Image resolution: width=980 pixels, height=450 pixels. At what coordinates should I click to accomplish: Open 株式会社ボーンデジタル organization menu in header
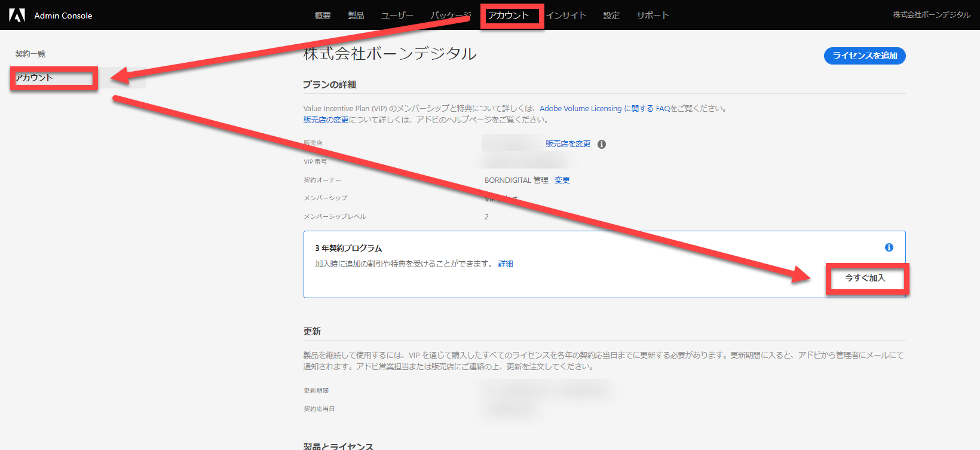point(932,15)
